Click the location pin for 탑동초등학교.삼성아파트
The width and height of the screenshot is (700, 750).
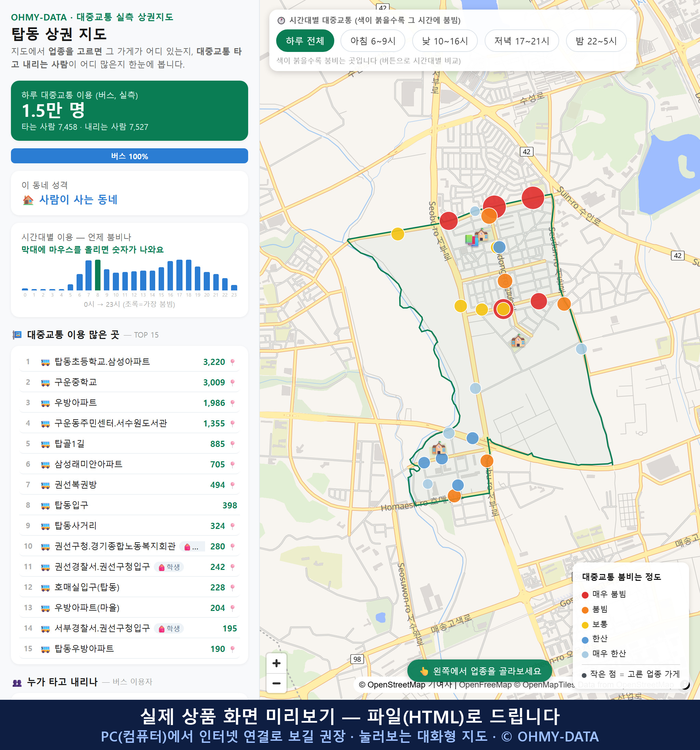pyautogui.click(x=232, y=362)
